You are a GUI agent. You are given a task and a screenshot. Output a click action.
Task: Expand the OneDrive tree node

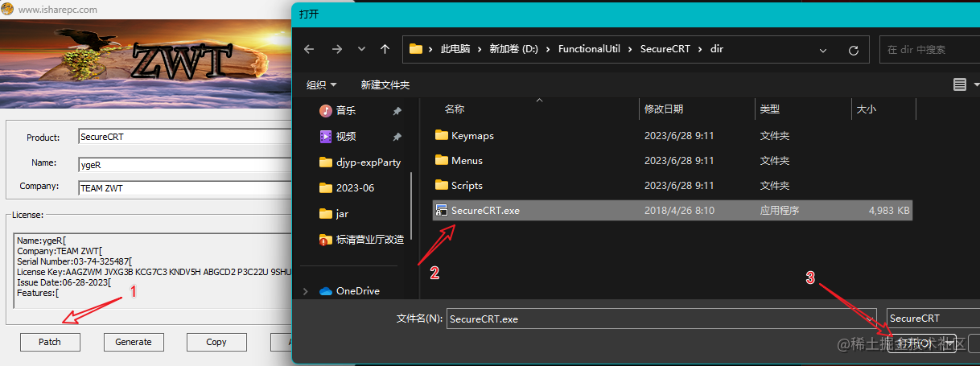click(x=306, y=291)
